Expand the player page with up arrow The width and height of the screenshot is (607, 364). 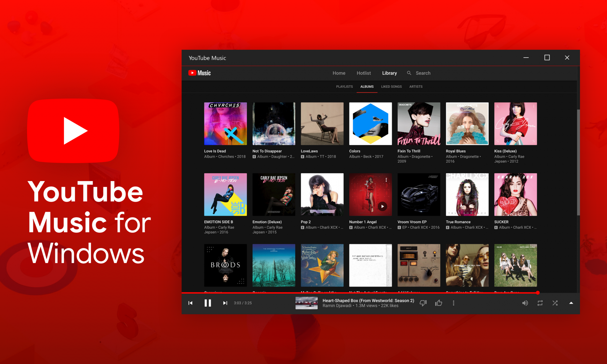click(571, 303)
